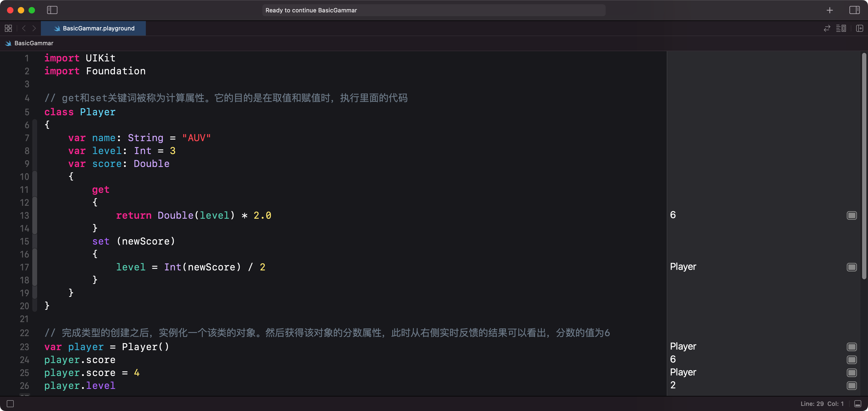Image resolution: width=868 pixels, height=411 pixels.
Task: Toggle bottom console panel icon
Action: point(858,403)
